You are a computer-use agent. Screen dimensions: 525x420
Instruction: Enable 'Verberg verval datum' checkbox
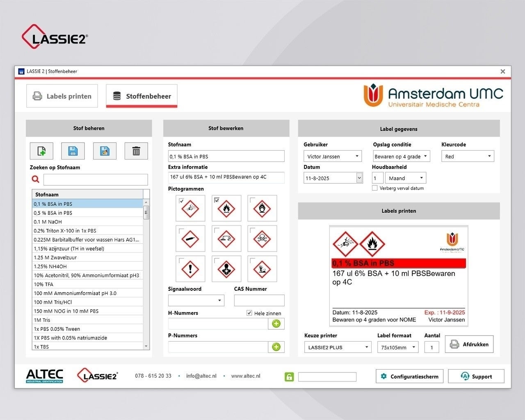tap(374, 188)
